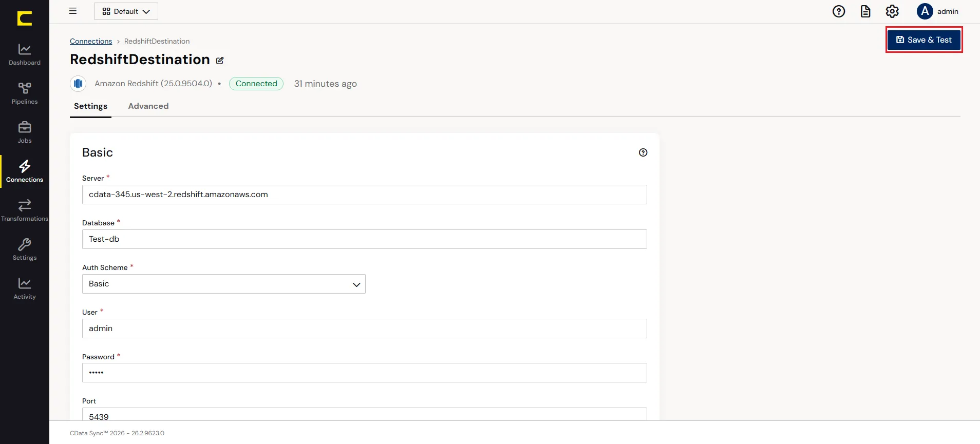Click the '31 minutes ago' timestamp
980x444 pixels.
point(325,84)
